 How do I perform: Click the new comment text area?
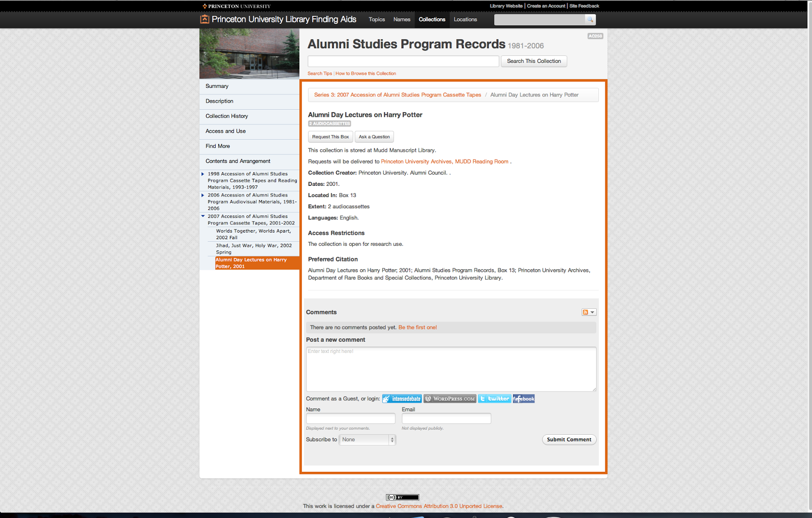point(451,369)
